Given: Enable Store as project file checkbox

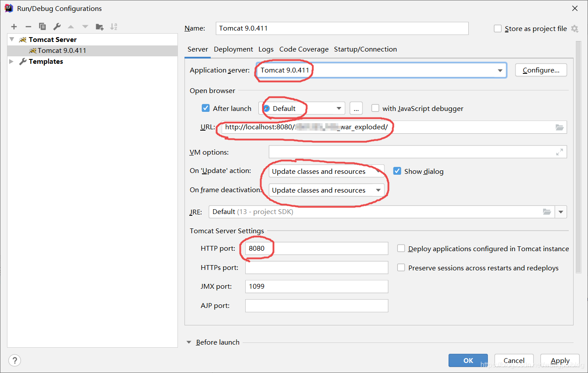Looking at the screenshot, I should (x=498, y=28).
